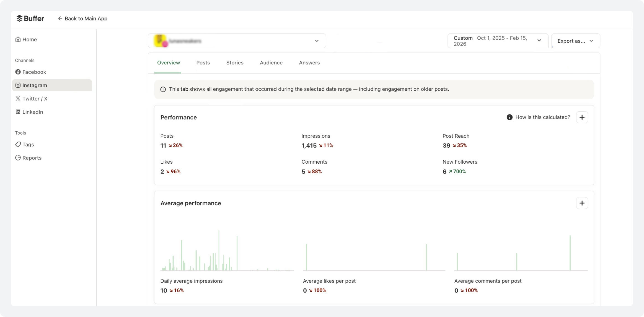
Task: Open the Reports tool
Action: pos(52,158)
